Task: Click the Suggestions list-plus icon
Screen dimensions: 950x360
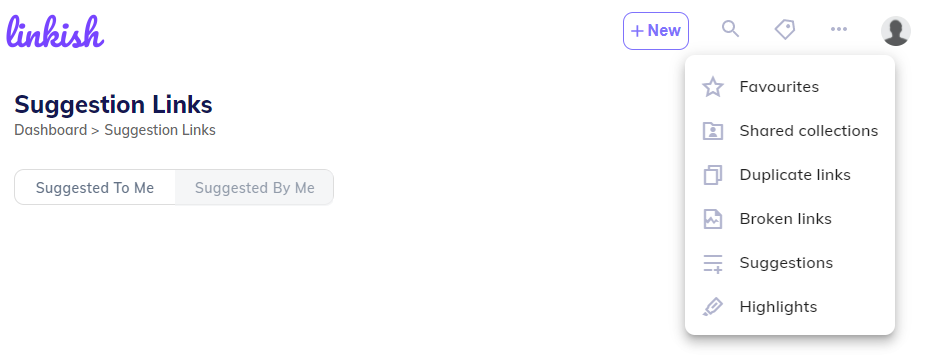Action: click(712, 263)
